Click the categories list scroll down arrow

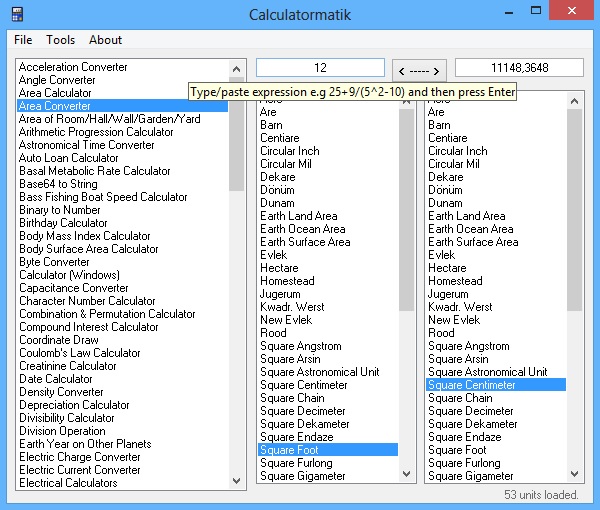tap(236, 482)
